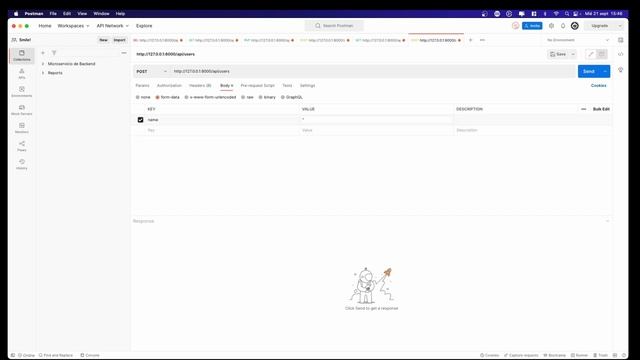Image resolution: width=640 pixels, height=360 pixels.
Task: Open Spotlight search in the macOS menu bar
Action: coord(567,13)
